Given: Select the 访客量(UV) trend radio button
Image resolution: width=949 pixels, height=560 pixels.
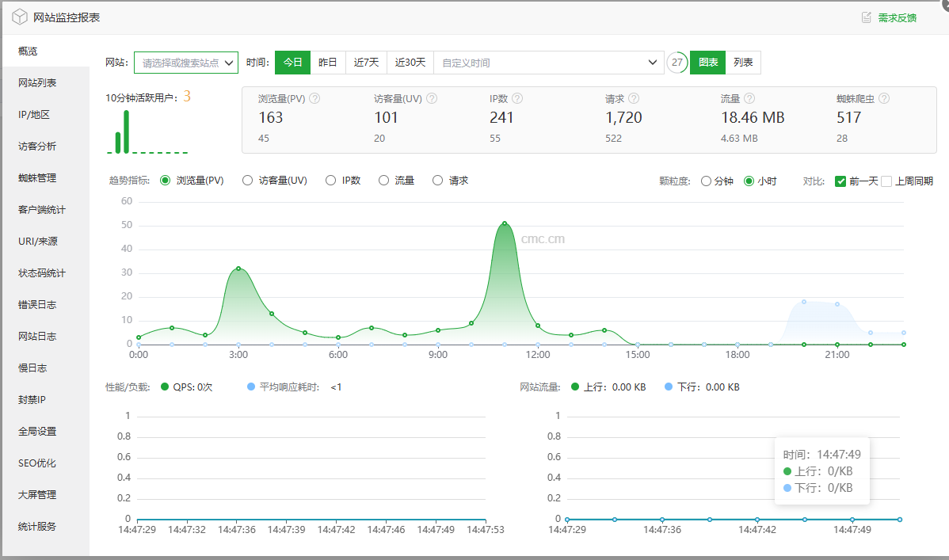Looking at the screenshot, I should tap(247, 181).
